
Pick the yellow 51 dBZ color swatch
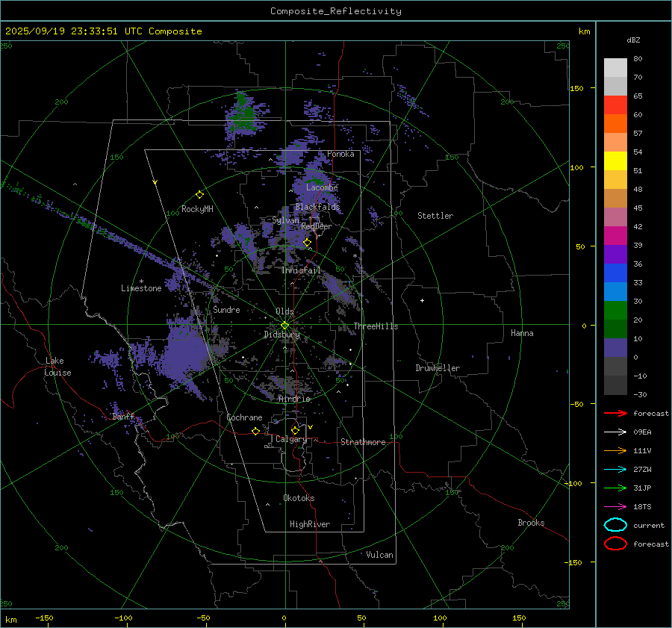(615, 161)
